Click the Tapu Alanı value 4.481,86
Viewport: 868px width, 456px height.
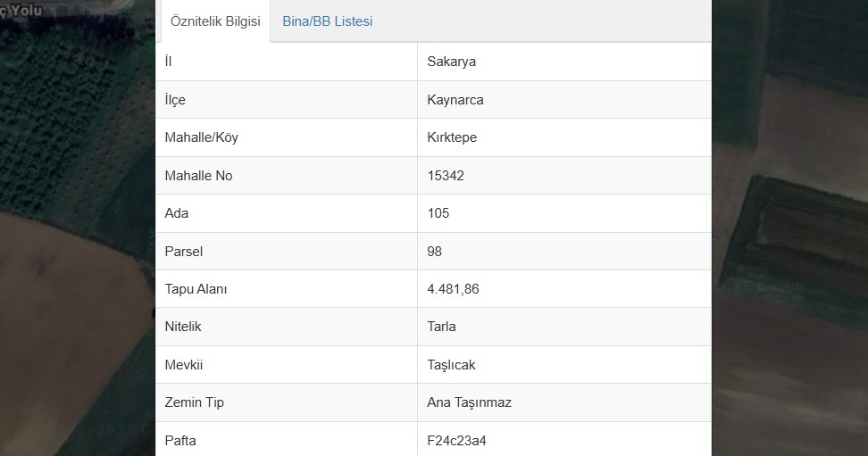click(x=453, y=289)
